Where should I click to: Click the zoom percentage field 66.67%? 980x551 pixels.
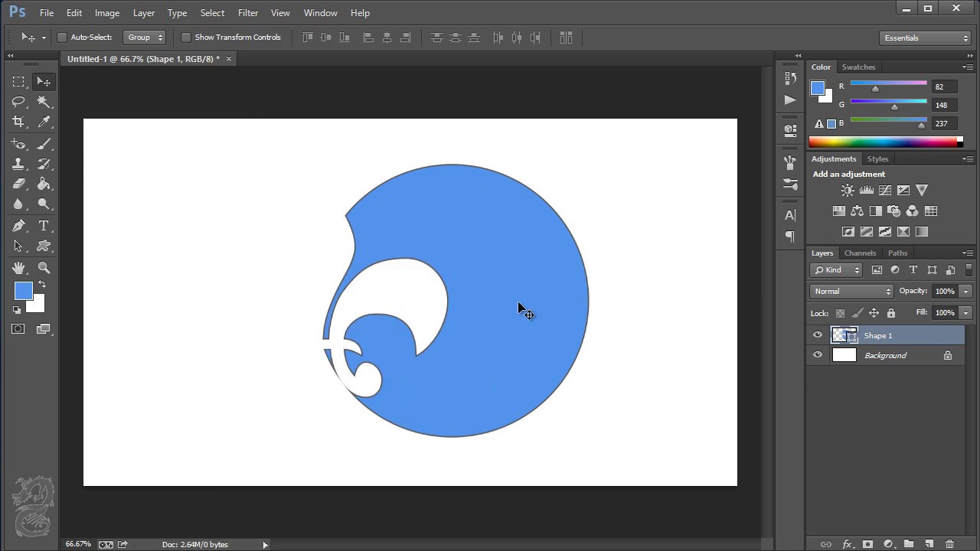coord(78,545)
